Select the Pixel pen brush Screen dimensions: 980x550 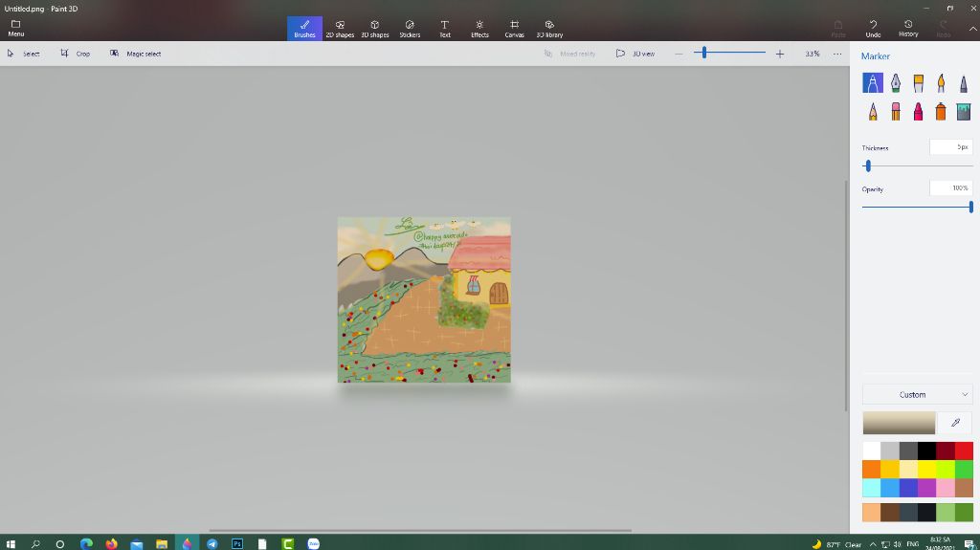coord(963,82)
